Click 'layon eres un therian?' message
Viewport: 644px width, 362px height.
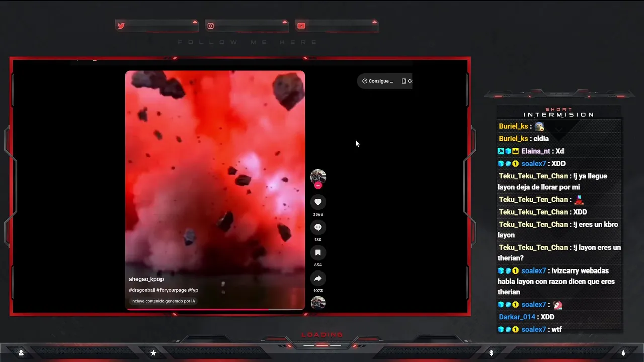[x=559, y=253]
